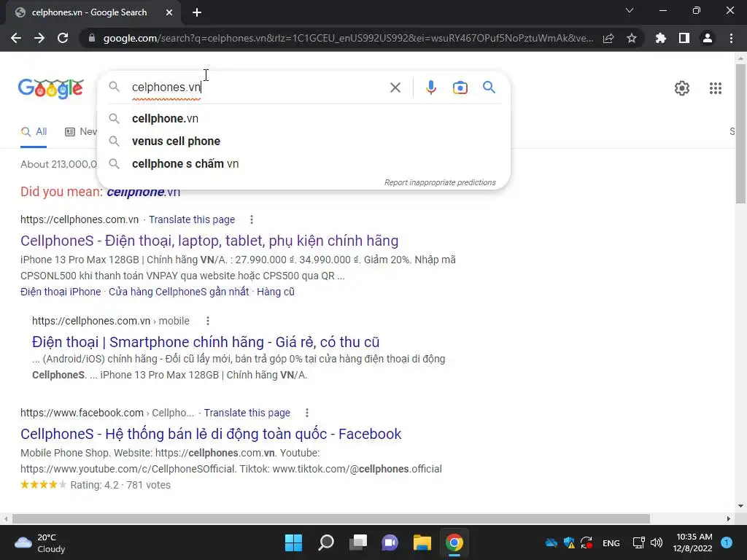Open options for the mobile sub-result
The image size is (747, 560).
(x=208, y=321)
